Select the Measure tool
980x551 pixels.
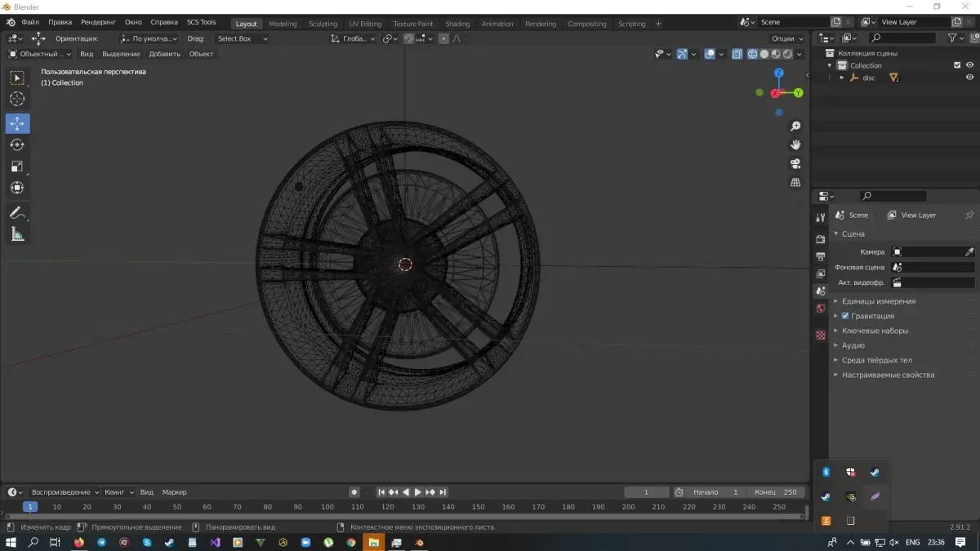click(x=17, y=234)
